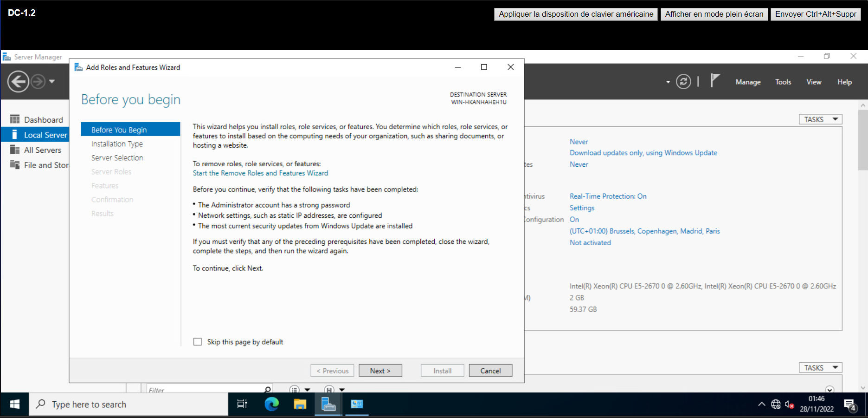Open the Windows Start menu
Viewport: 868px width, 418px height.
15,404
